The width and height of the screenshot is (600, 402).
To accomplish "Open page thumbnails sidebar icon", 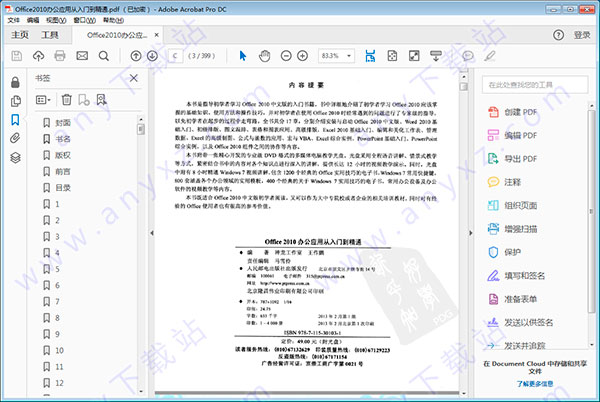I will (15, 101).
